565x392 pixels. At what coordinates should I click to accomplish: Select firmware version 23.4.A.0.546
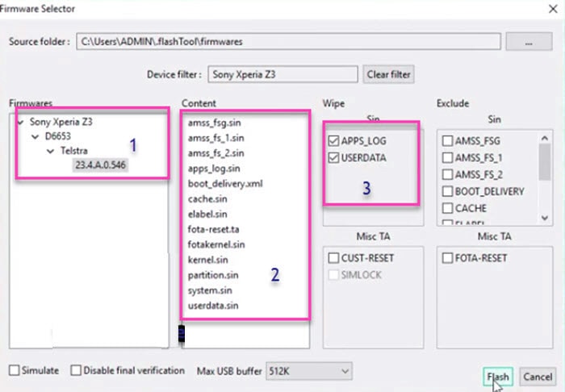[100, 165]
